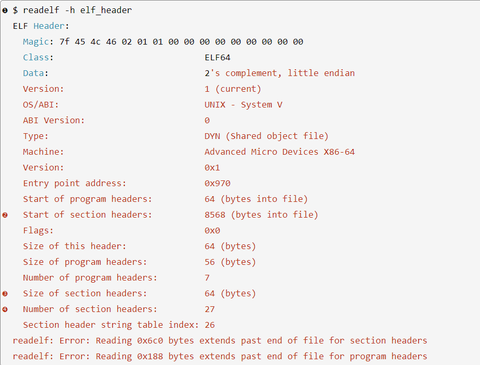Click the 'Magic' field label

tap(36, 42)
